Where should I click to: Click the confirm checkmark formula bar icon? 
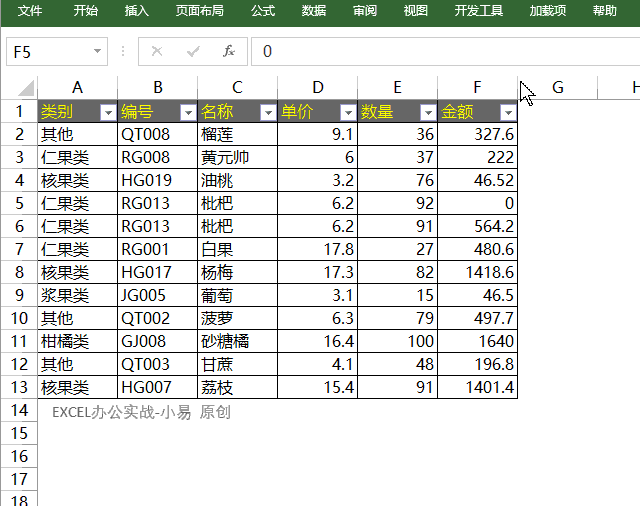[x=193, y=51]
